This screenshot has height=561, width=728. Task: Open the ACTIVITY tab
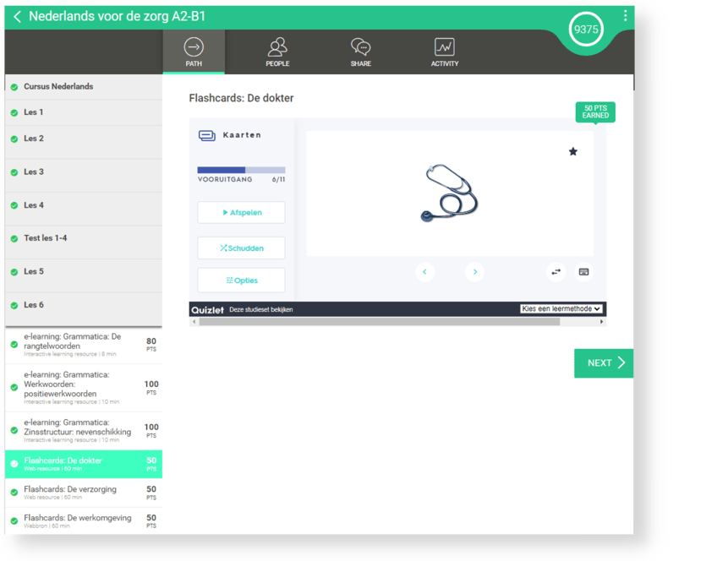[444, 52]
